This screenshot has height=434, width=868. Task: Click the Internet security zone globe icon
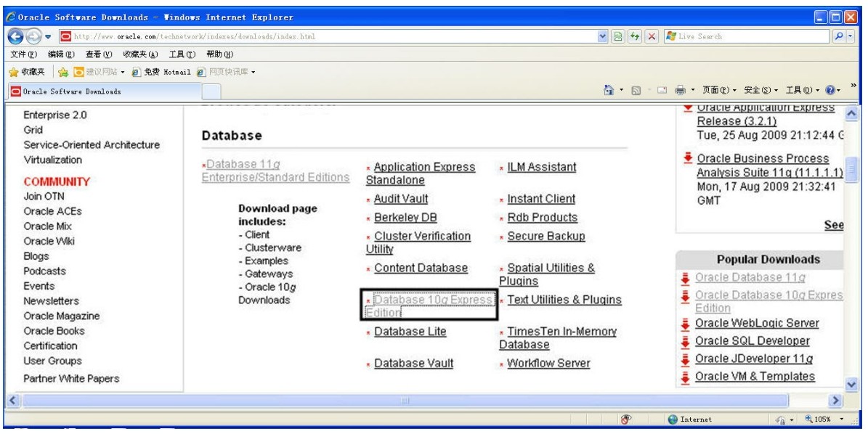coord(673,419)
